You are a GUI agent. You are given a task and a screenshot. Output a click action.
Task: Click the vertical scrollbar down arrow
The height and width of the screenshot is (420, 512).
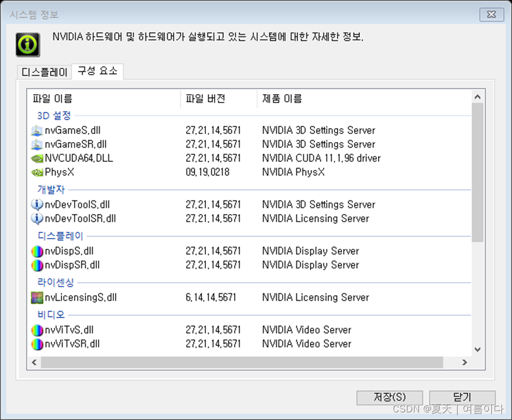(477, 350)
